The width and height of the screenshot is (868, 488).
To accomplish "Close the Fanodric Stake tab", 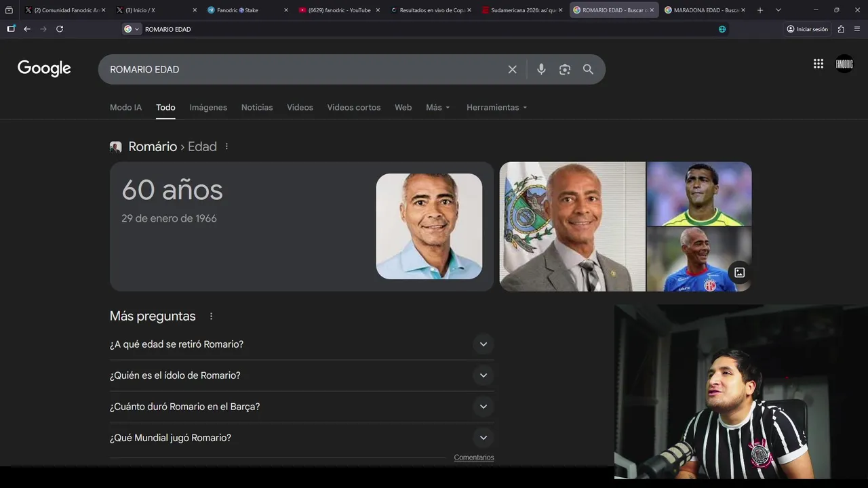I will click(x=285, y=10).
